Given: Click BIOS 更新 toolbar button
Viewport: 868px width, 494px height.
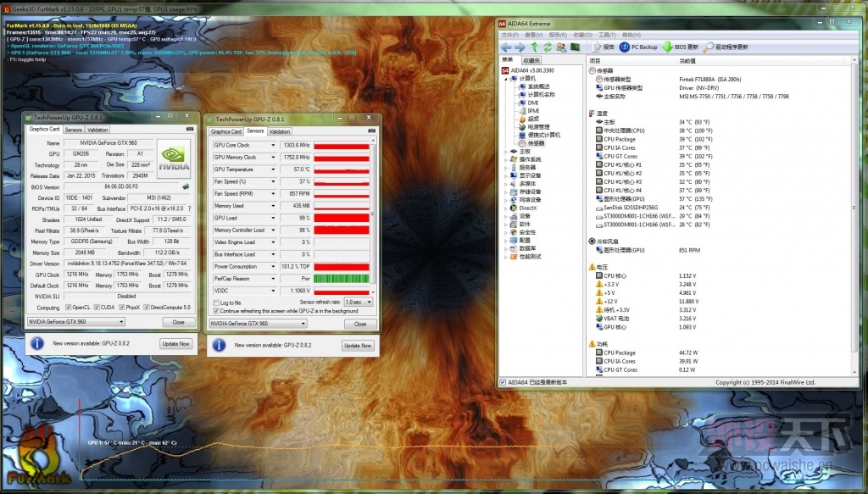Looking at the screenshot, I should [x=681, y=47].
